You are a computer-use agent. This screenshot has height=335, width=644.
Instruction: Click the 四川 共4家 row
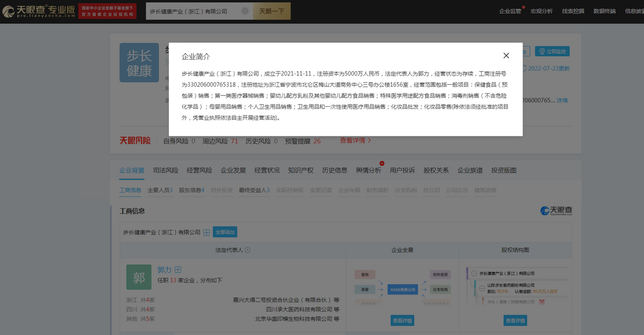click(140, 309)
